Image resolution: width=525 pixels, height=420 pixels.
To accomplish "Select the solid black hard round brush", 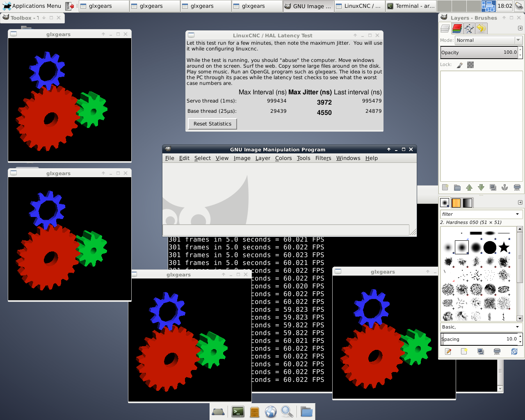I will [490, 247].
